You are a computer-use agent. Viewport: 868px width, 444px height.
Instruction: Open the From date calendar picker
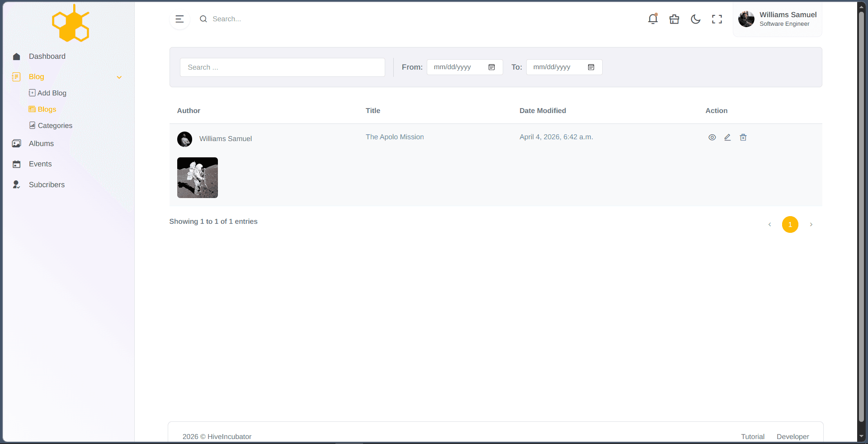click(492, 67)
